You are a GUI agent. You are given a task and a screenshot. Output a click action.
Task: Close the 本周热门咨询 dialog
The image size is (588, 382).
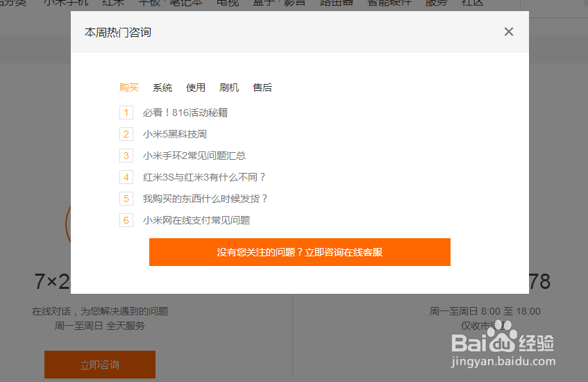point(508,31)
